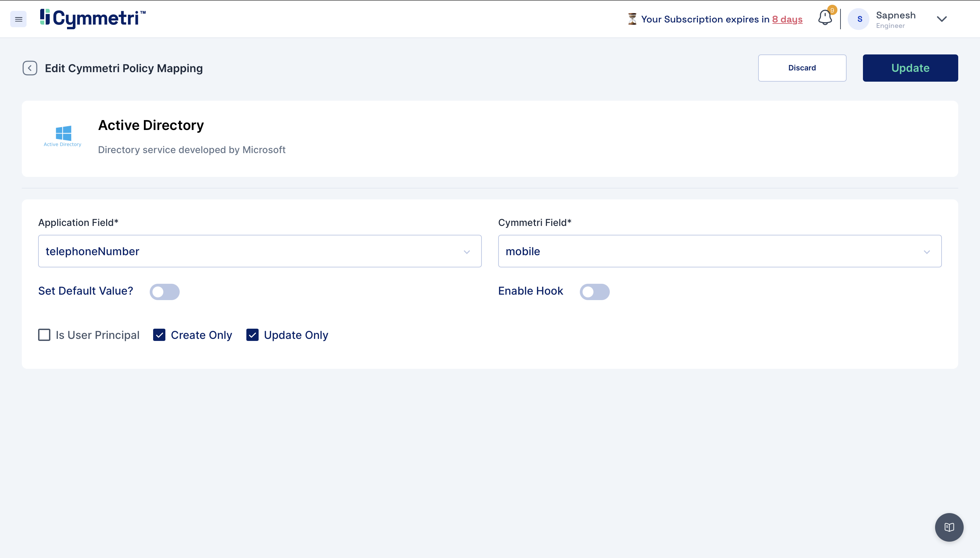Open the hamburger sidebar menu
Viewport: 980px width, 558px height.
pos(18,19)
